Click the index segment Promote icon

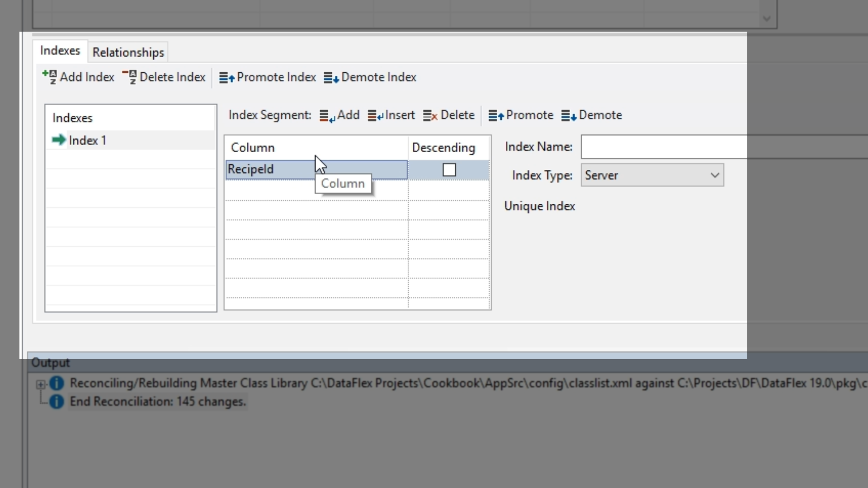click(x=496, y=116)
